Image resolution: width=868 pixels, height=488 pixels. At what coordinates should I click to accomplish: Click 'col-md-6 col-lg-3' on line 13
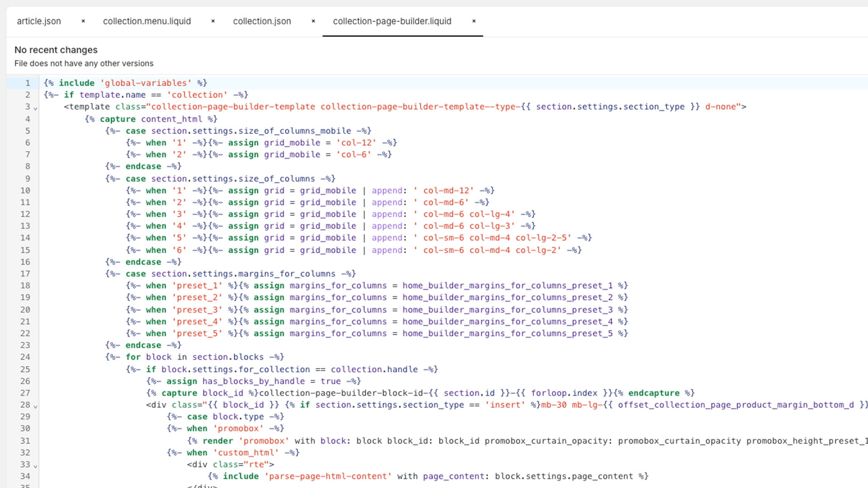point(467,226)
